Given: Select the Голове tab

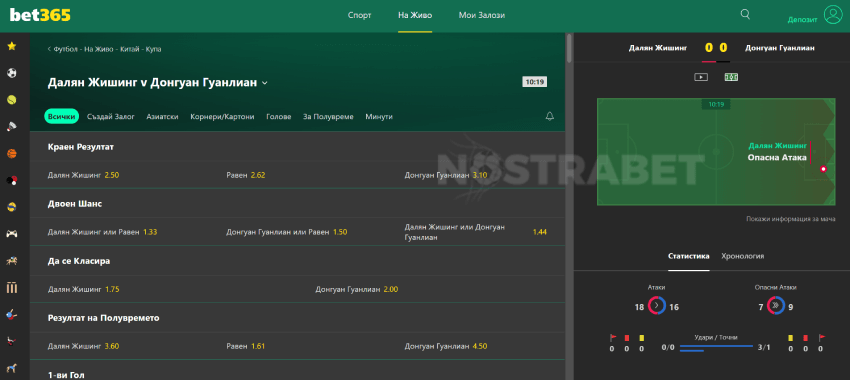Looking at the screenshot, I should click(x=279, y=117).
